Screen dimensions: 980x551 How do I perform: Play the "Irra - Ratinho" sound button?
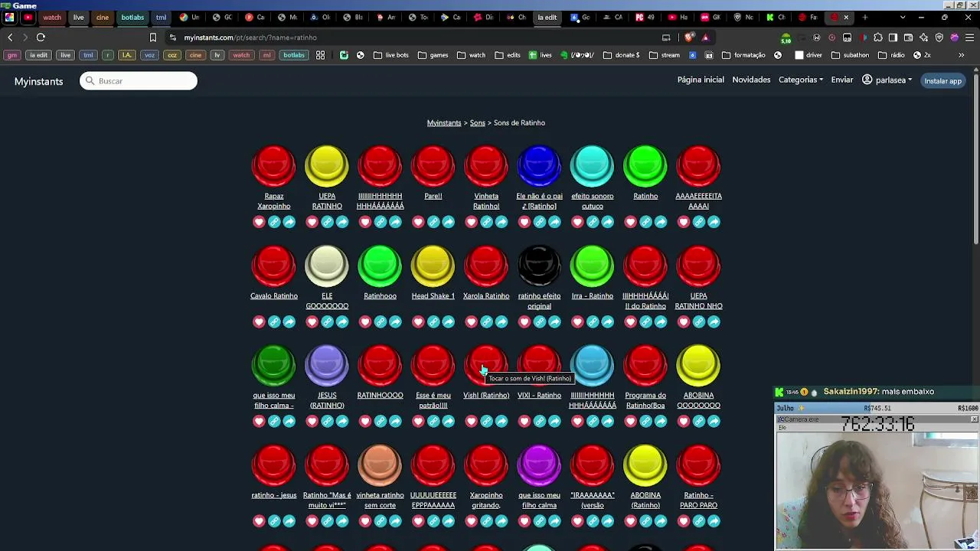pos(592,266)
